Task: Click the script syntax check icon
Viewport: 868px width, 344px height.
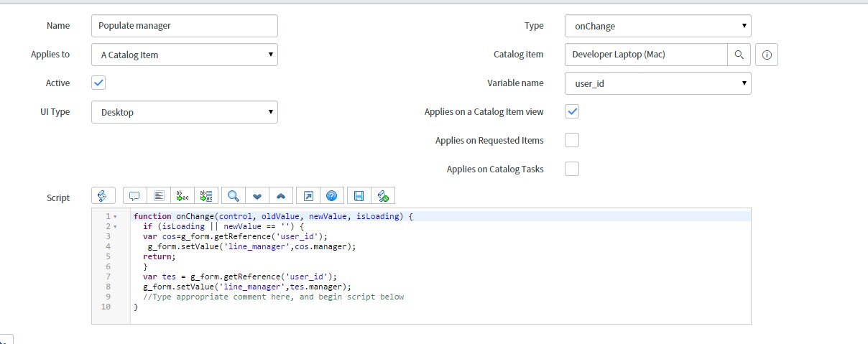Action: click(383, 195)
